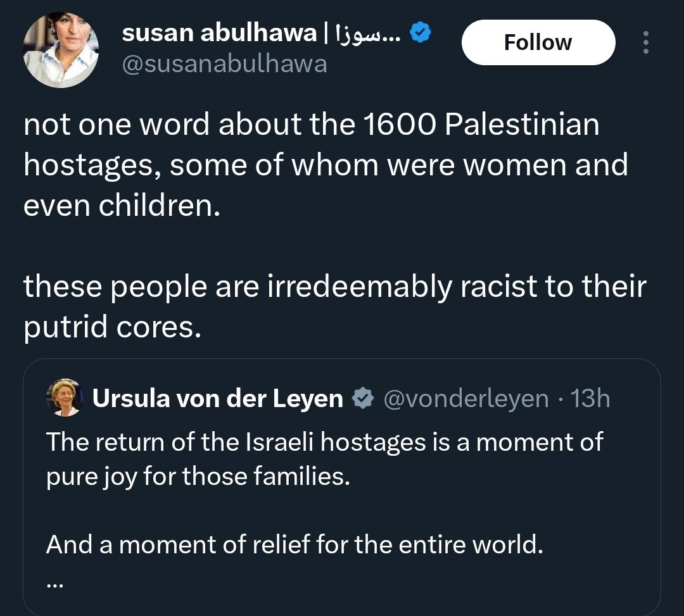Click the susan abulhawa display name
Screen dimensions: 684x616
(219, 33)
